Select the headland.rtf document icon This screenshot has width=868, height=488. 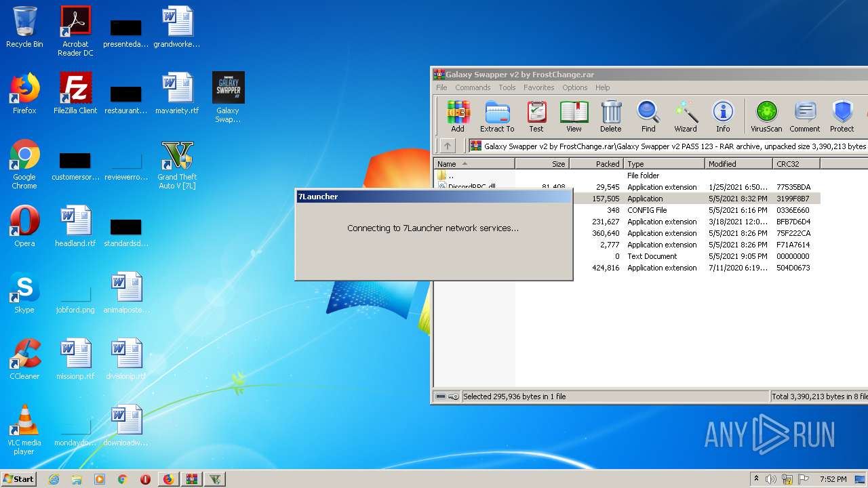(75, 226)
